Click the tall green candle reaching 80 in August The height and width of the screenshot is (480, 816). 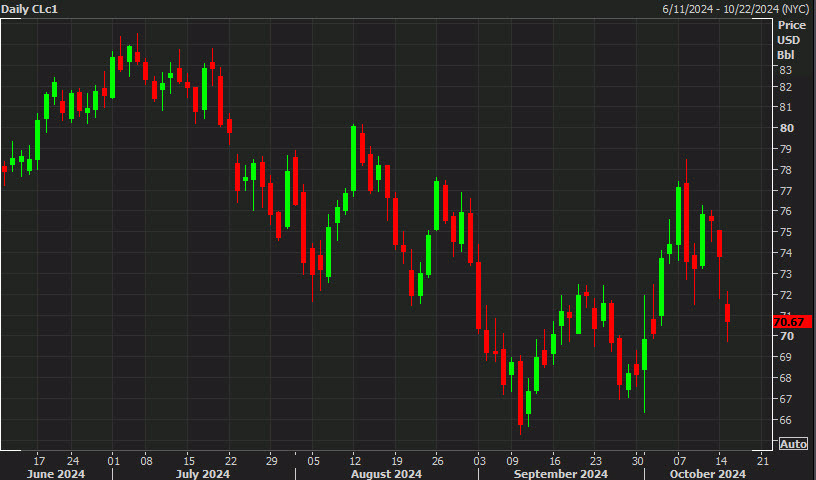point(353,159)
